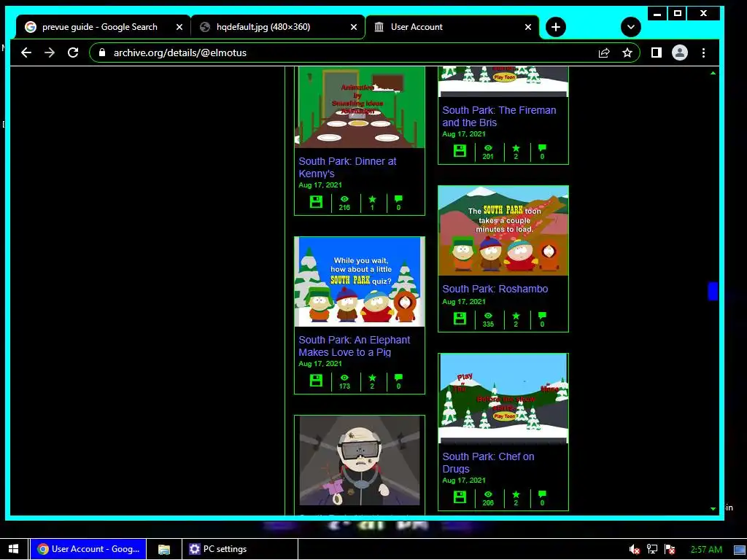Close the User Account tab
Screen dimensions: 747x560
[528, 27]
